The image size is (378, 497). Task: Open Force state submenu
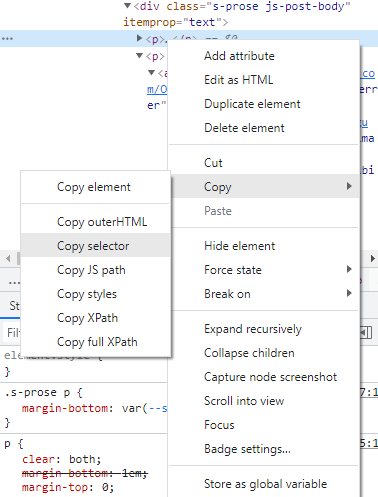tap(264, 270)
